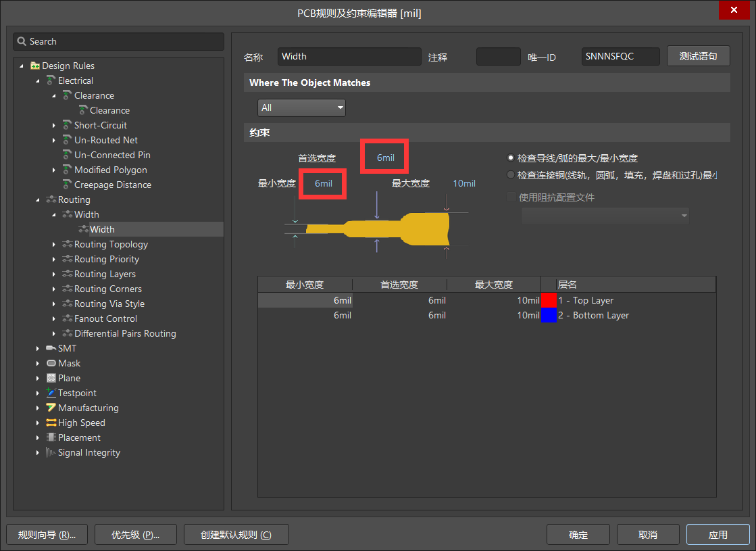Select the Testpoint tree item

77,393
